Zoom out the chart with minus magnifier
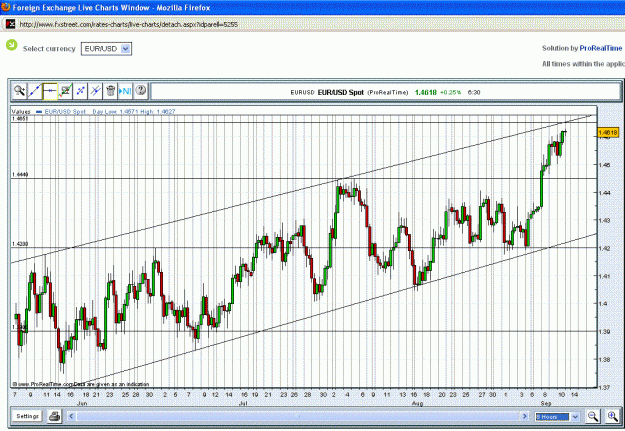Screen dimensions: 625x431 coord(593,417)
